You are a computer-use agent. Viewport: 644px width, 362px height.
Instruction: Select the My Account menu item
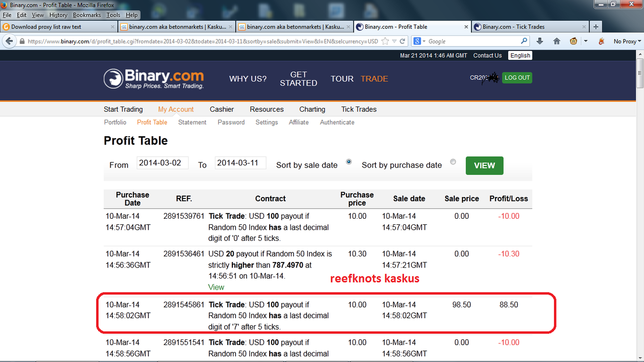click(x=176, y=109)
